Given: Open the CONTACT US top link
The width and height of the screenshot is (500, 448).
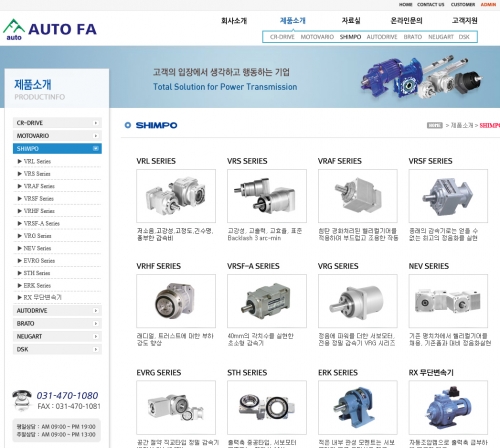Looking at the screenshot, I should [x=431, y=4].
